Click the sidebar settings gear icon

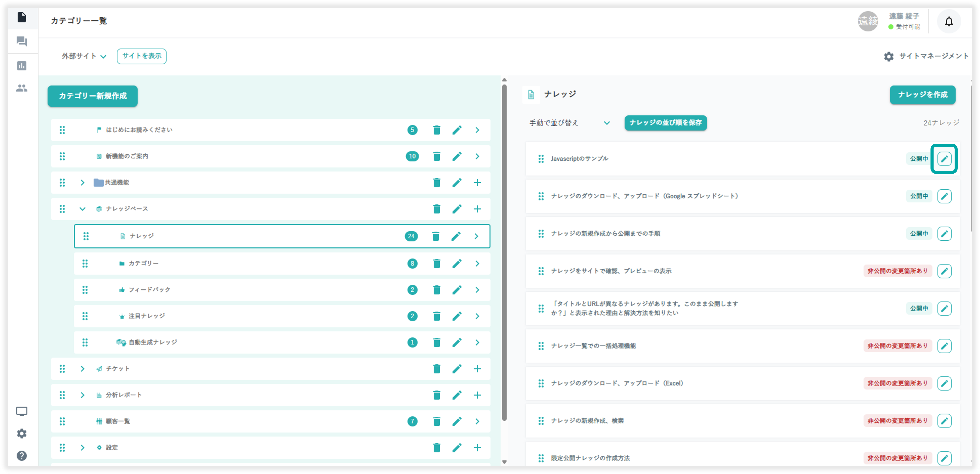22,433
